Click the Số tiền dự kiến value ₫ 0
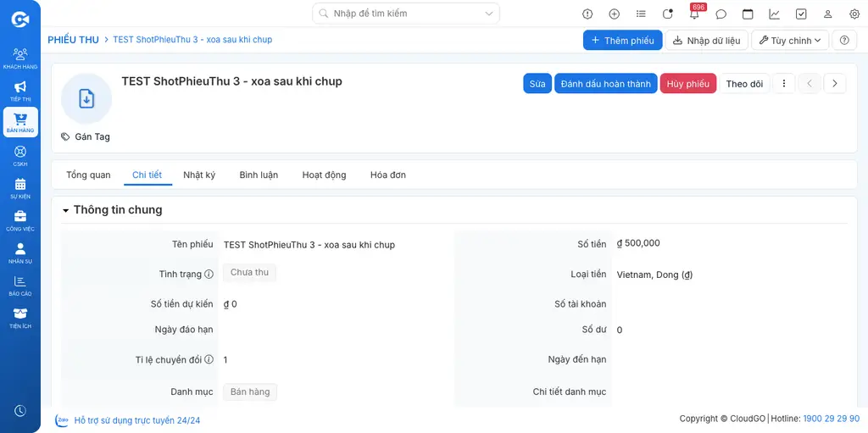Screen dimensions: 868x433 pos(231,304)
